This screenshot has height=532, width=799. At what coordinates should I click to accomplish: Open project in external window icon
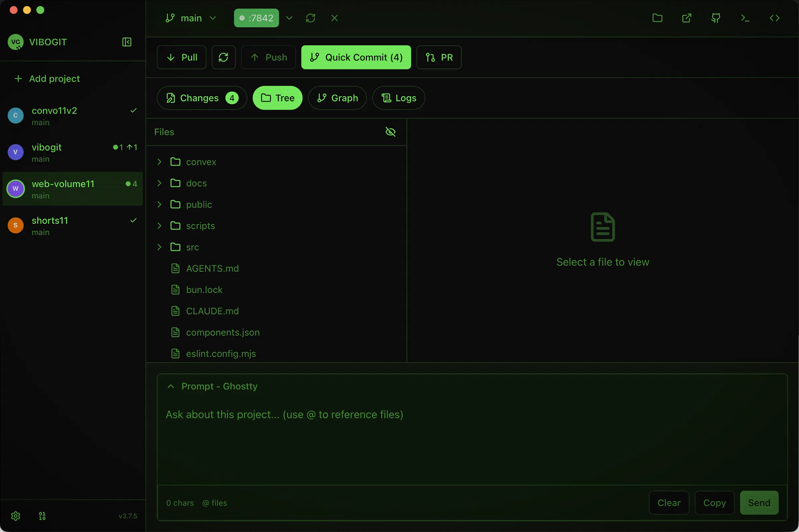[686, 18]
